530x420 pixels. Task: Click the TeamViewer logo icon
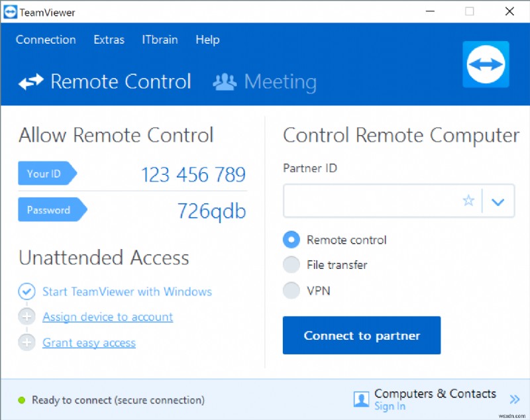486,64
